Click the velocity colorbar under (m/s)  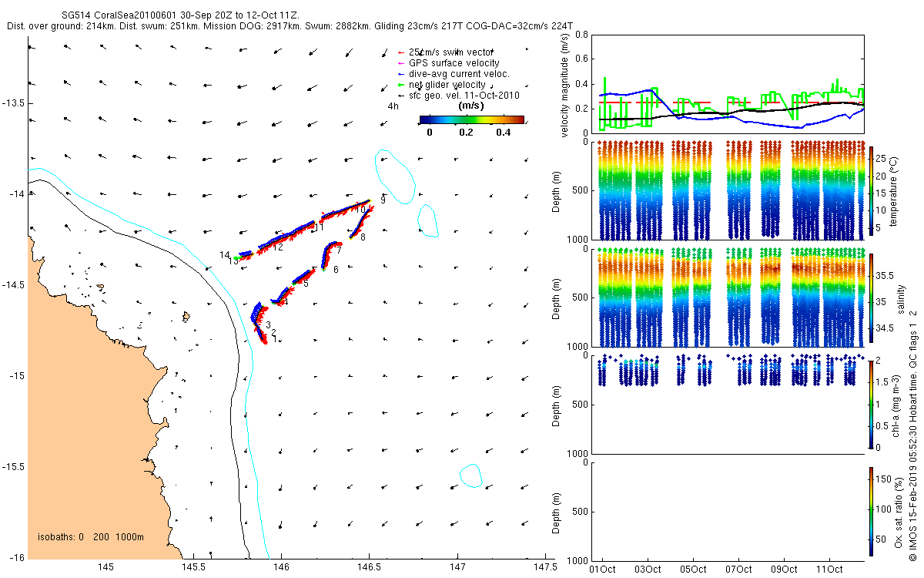472,119
